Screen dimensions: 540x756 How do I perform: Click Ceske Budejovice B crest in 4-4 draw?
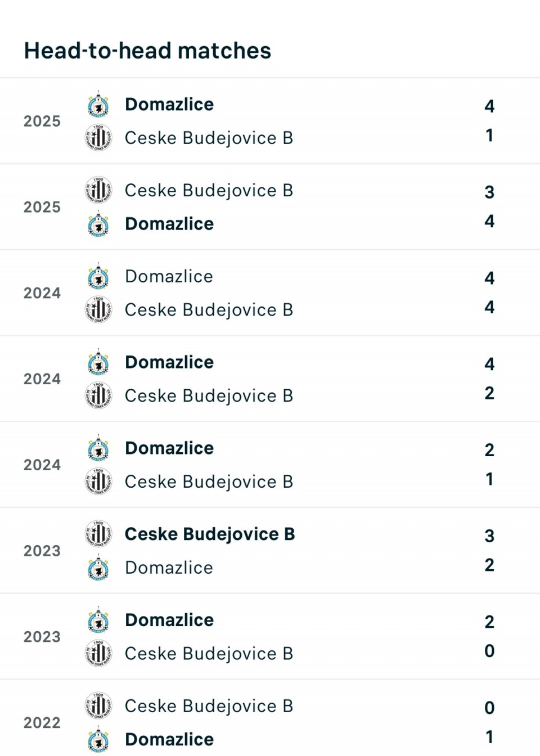98,310
